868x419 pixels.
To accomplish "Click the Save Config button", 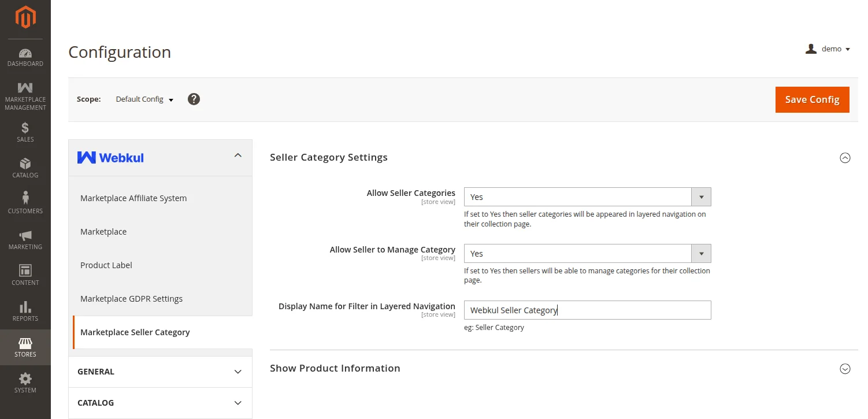I will click(x=812, y=99).
